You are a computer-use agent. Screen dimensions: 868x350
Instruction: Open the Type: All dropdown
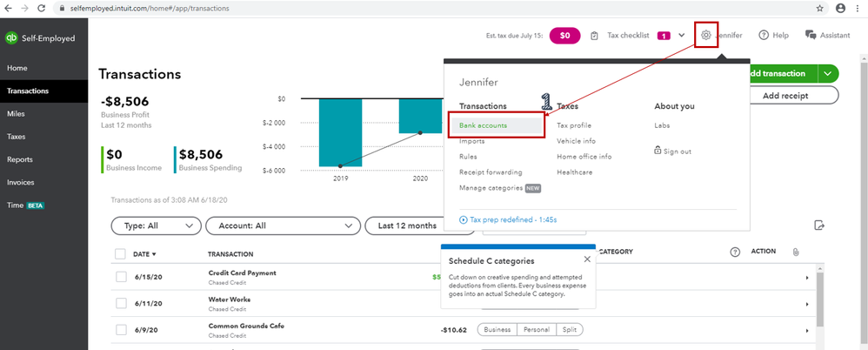pyautogui.click(x=156, y=226)
